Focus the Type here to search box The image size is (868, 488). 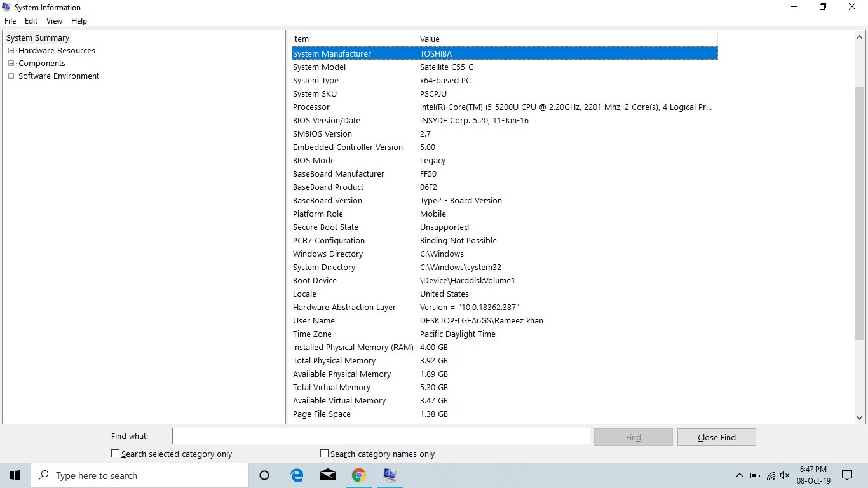click(140, 475)
